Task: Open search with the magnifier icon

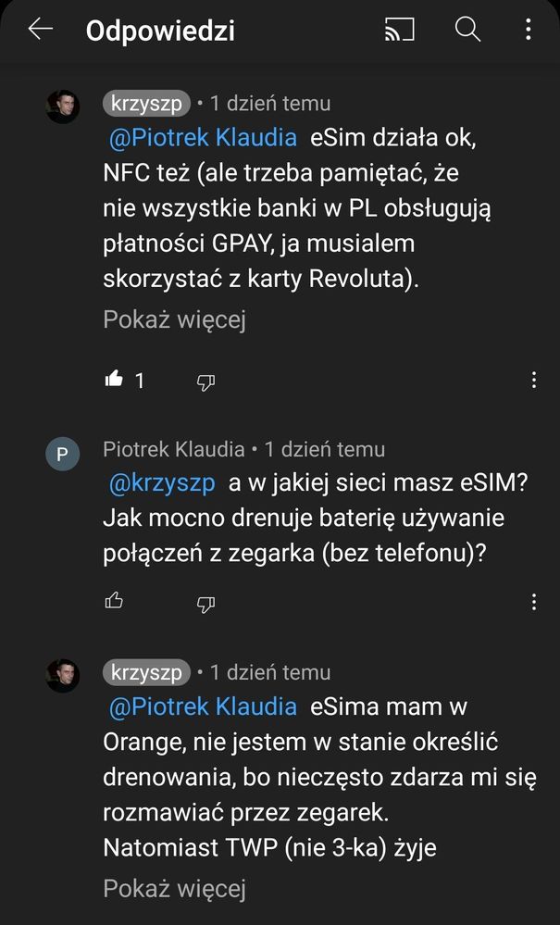Action: [x=467, y=29]
